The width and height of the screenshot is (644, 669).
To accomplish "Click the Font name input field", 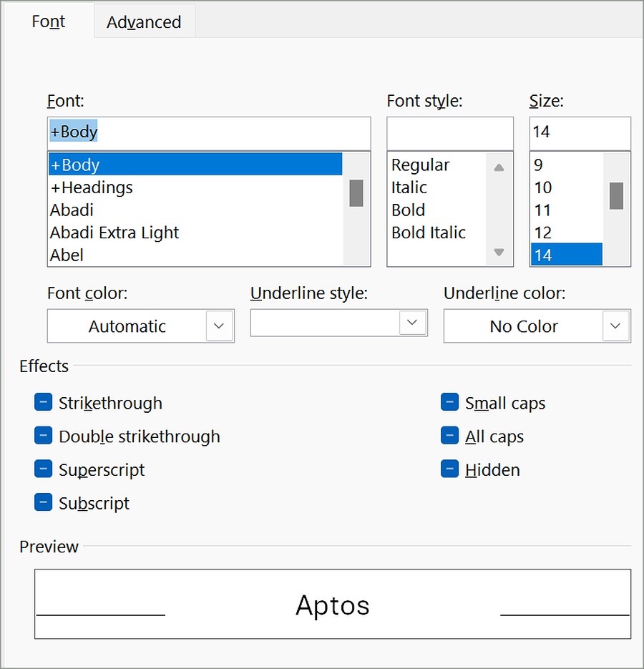I will click(209, 133).
